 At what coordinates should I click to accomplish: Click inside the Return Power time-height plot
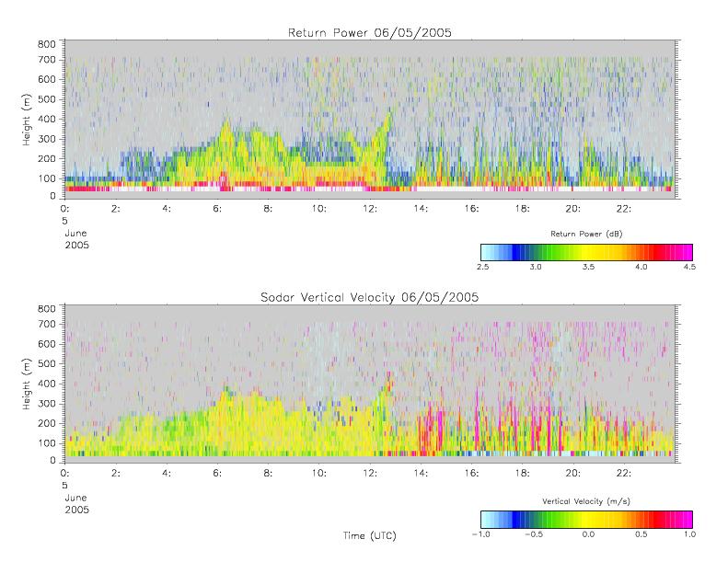tap(370, 120)
